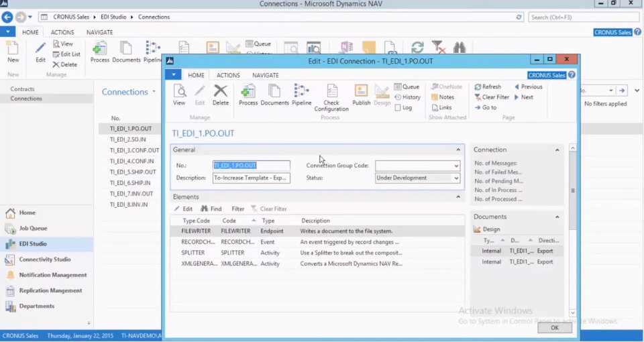Open Notes in Show Attached group

[443, 97]
